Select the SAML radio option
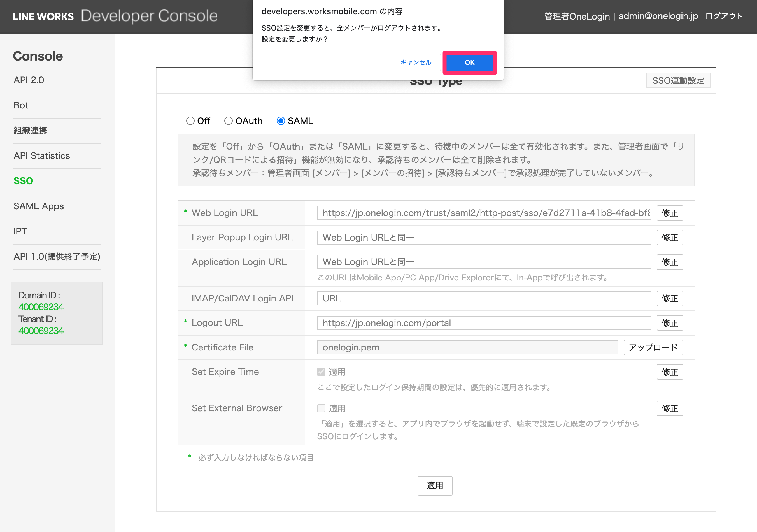The image size is (757, 532). tap(281, 121)
